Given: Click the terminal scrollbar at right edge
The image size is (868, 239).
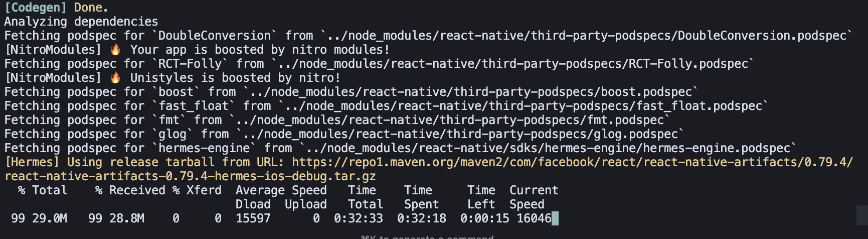Looking at the screenshot, I should tap(862, 215).
